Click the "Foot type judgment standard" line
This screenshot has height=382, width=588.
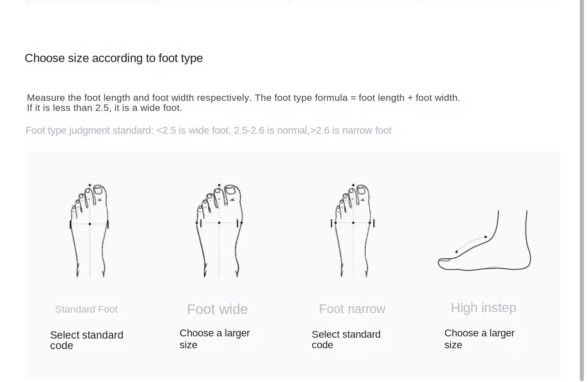coord(208,131)
